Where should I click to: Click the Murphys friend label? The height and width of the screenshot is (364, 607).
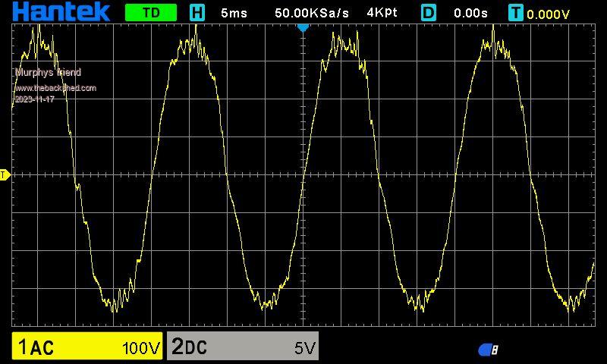[48, 73]
